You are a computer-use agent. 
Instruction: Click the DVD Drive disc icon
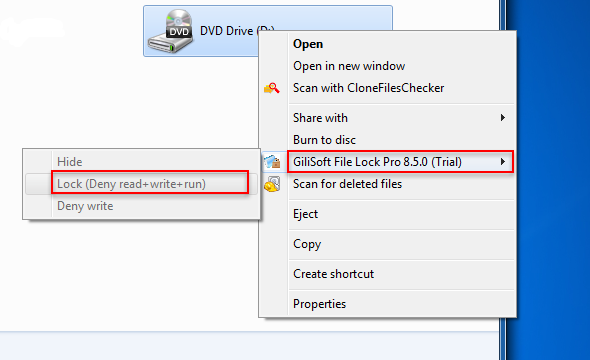[x=170, y=31]
